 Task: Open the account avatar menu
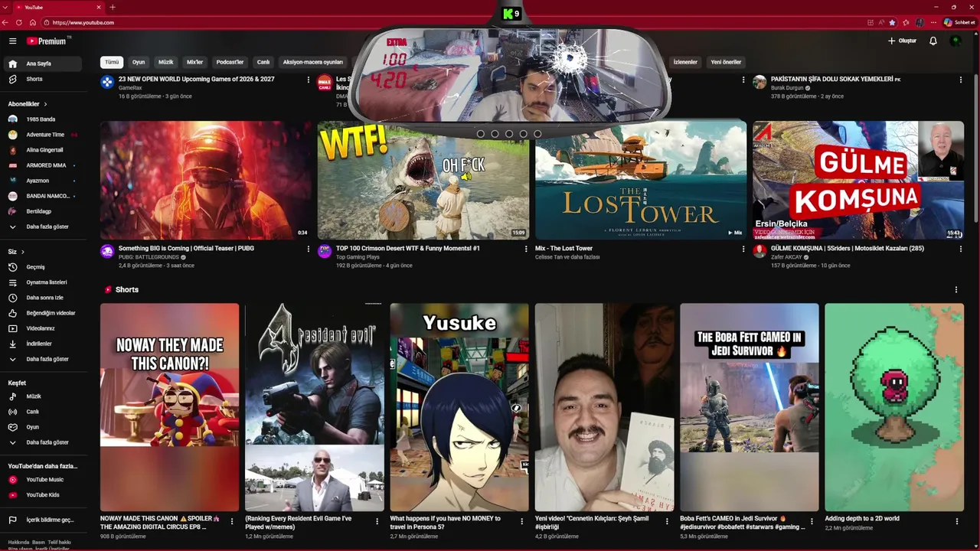[x=955, y=41]
